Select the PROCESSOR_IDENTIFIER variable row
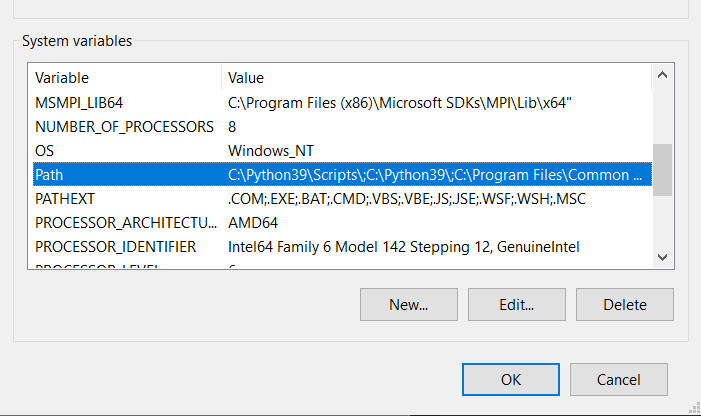Image resolution: width=701 pixels, height=416 pixels. (115, 246)
